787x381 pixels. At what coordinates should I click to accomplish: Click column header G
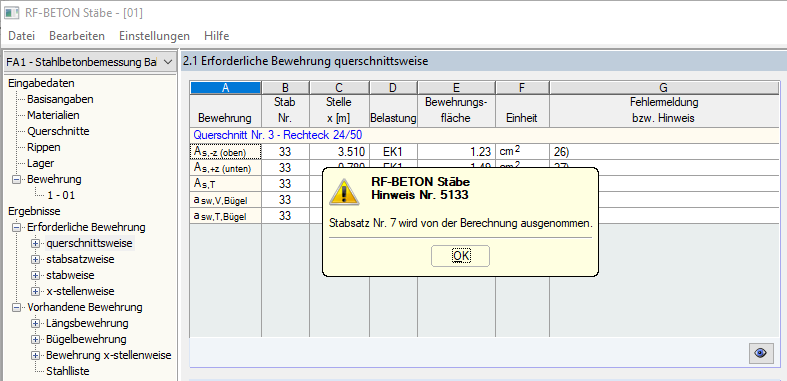(x=664, y=88)
